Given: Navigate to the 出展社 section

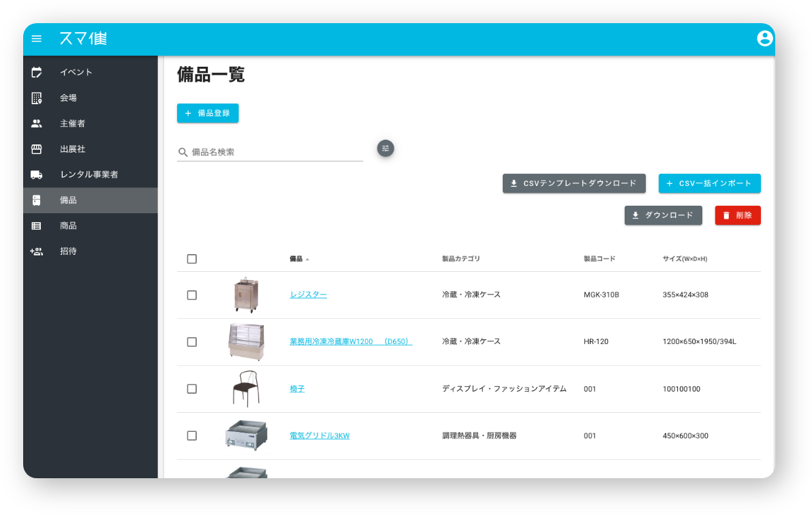Looking at the screenshot, I should (36, 149).
